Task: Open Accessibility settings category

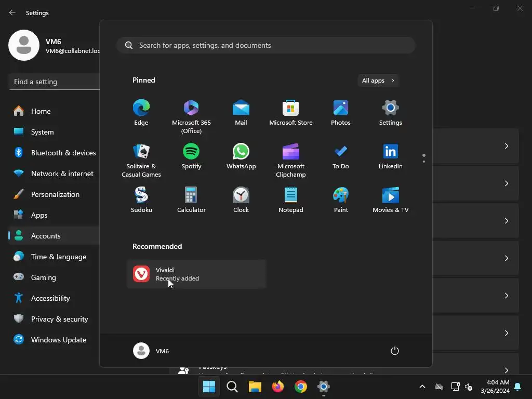Action: 54,298
